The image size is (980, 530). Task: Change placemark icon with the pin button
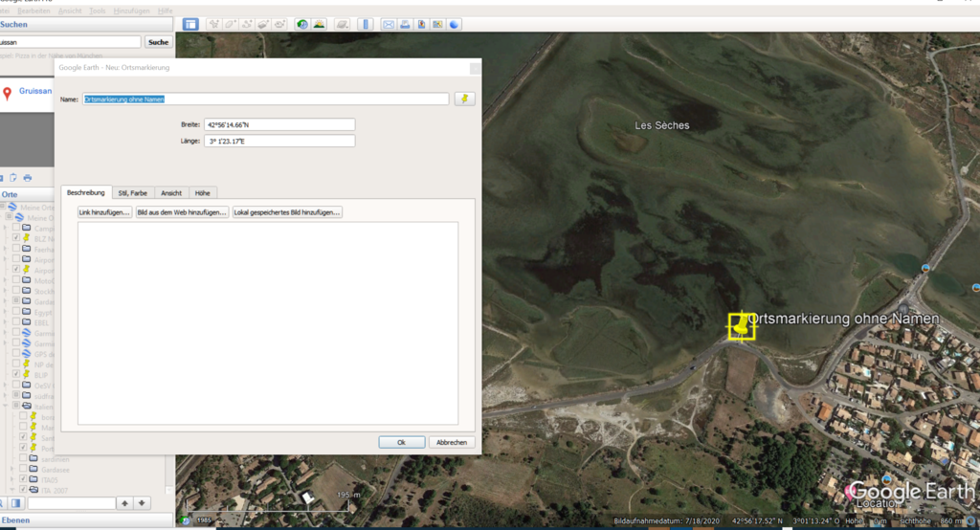coord(464,99)
